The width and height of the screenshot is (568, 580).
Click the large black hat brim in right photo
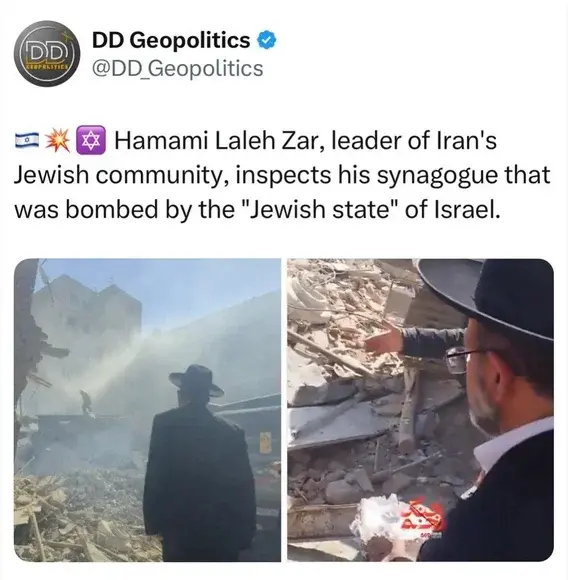(x=486, y=296)
